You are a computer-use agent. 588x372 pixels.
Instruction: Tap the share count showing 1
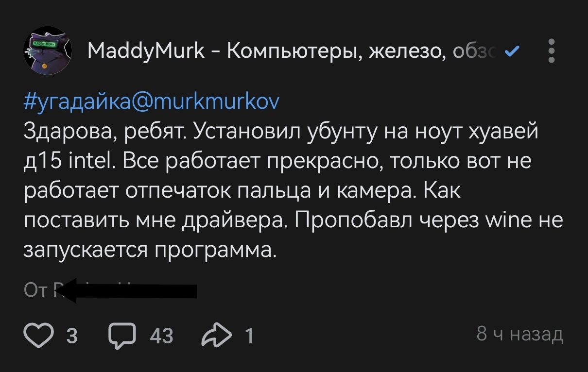(249, 336)
